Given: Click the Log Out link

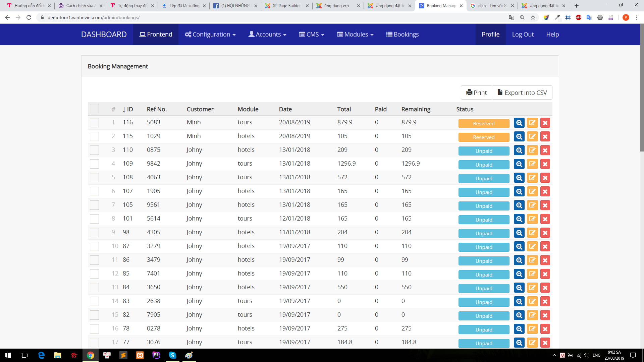Looking at the screenshot, I should (x=523, y=35).
